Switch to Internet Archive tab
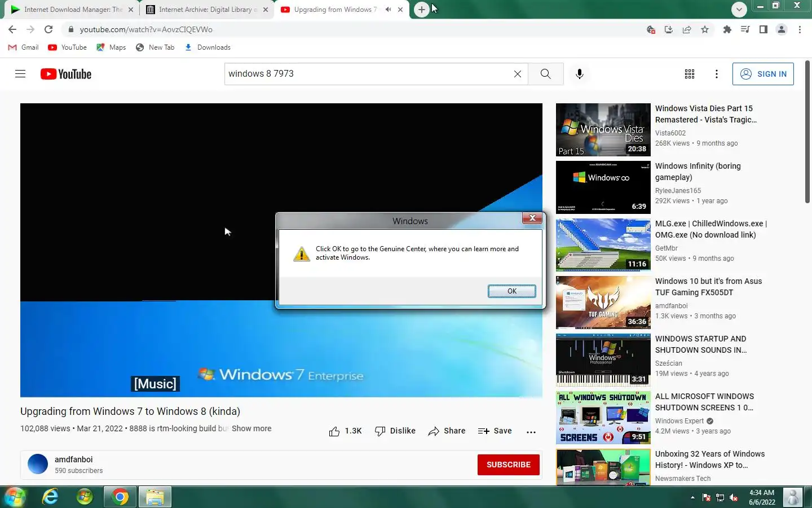Viewport: 812px width, 508px height. (207, 10)
